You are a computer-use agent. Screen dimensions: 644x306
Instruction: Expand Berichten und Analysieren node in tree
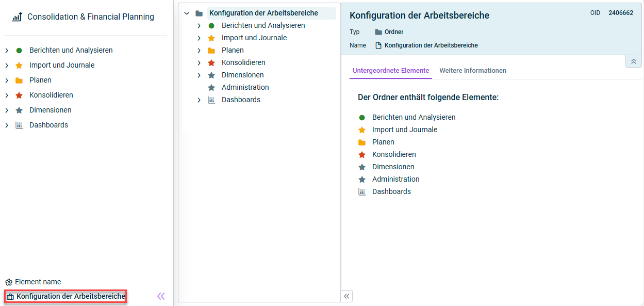click(x=199, y=26)
